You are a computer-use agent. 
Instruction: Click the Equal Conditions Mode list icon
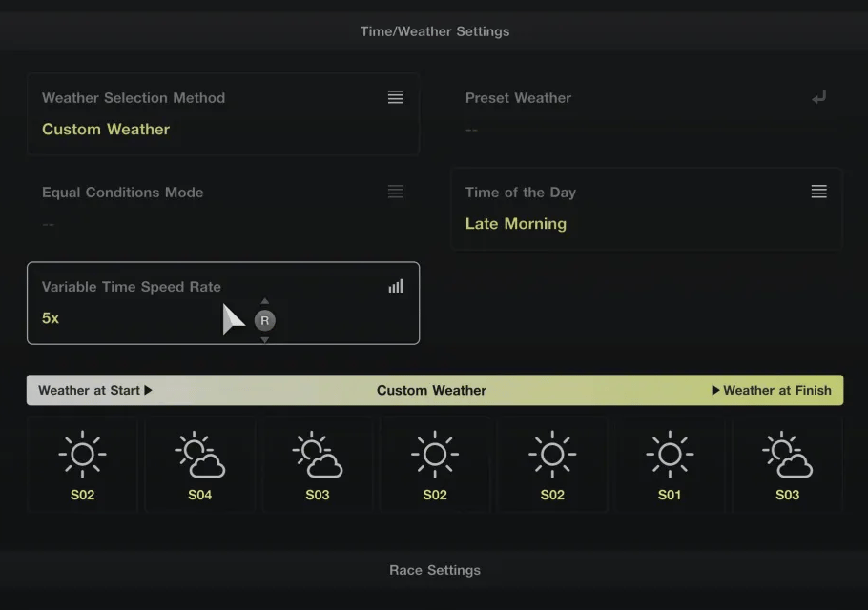395,192
